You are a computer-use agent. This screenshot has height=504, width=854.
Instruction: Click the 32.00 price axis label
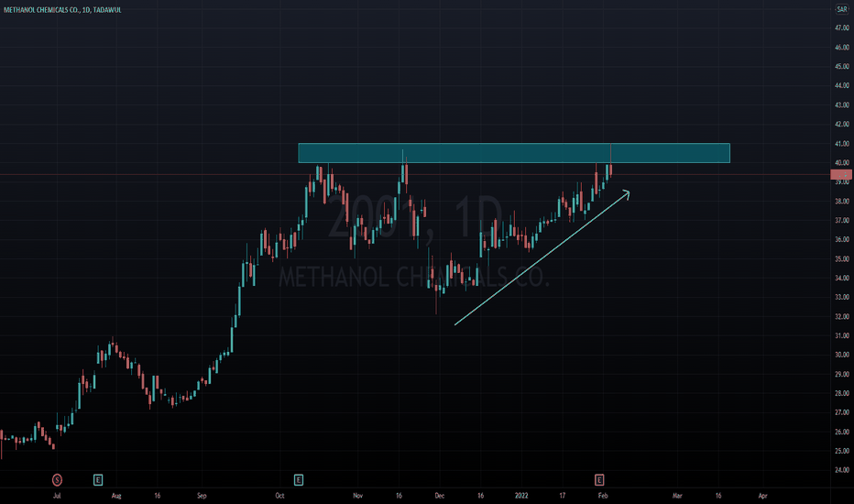tap(842, 316)
